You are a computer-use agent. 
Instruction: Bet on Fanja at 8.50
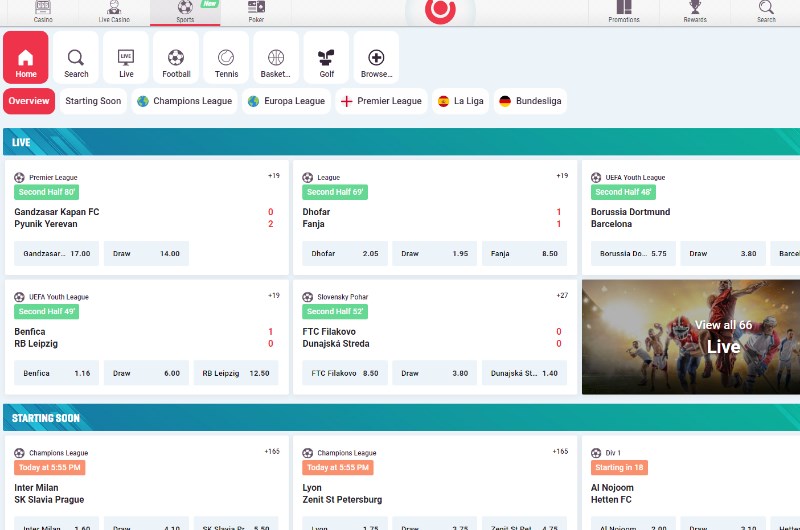coord(524,254)
